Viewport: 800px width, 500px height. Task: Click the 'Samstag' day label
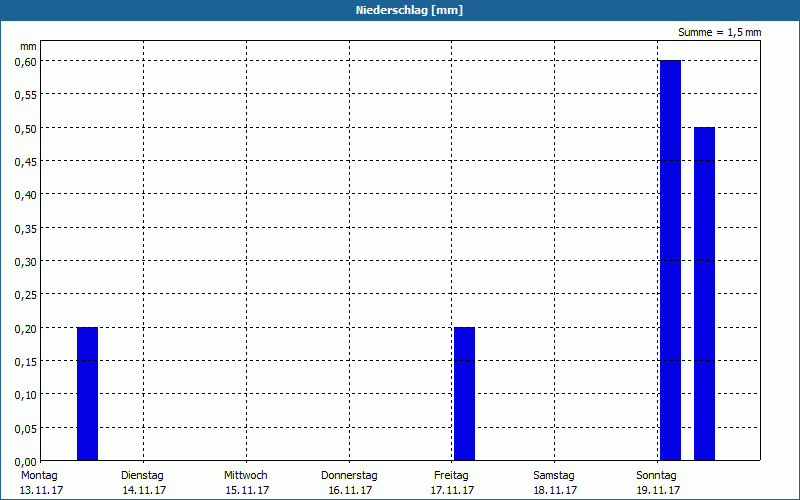point(554,475)
